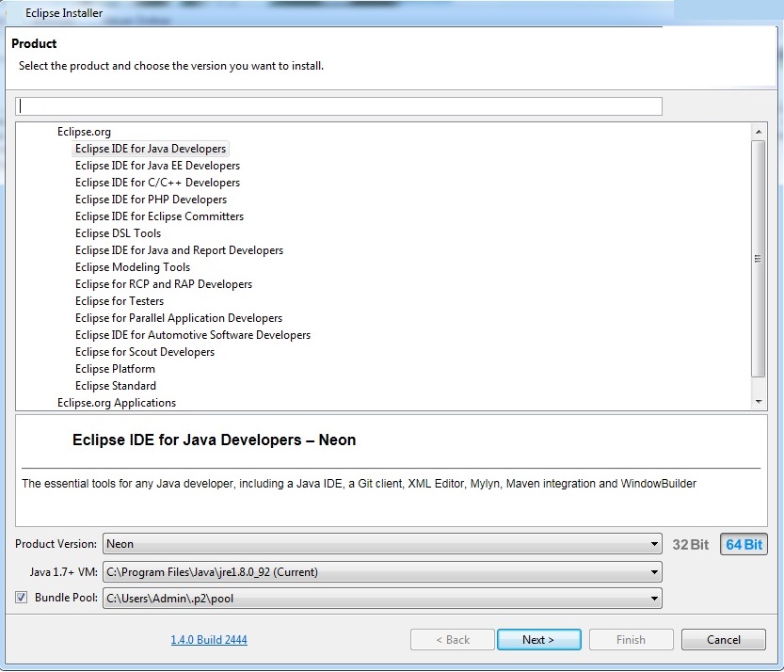The height and width of the screenshot is (672, 784).
Task: Select Eclipse Platform entry
Action: (x=115, y=369)
